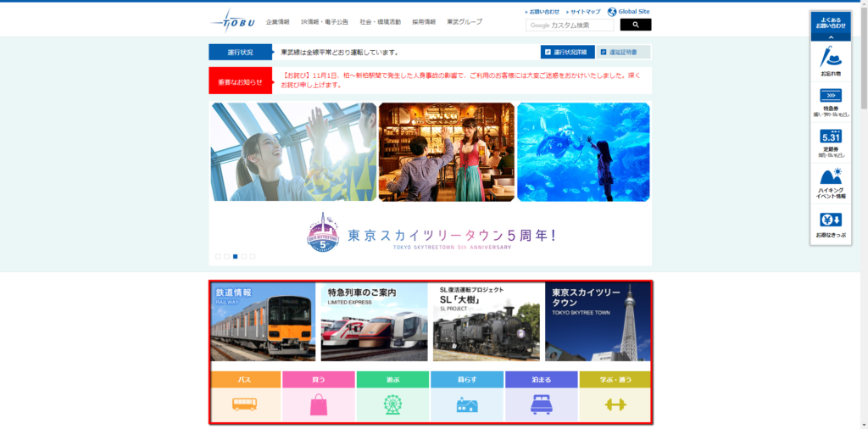This screenshot has height=429, width=868.
Task: Click the Google custom search field
Action: (x=570, y=25)
